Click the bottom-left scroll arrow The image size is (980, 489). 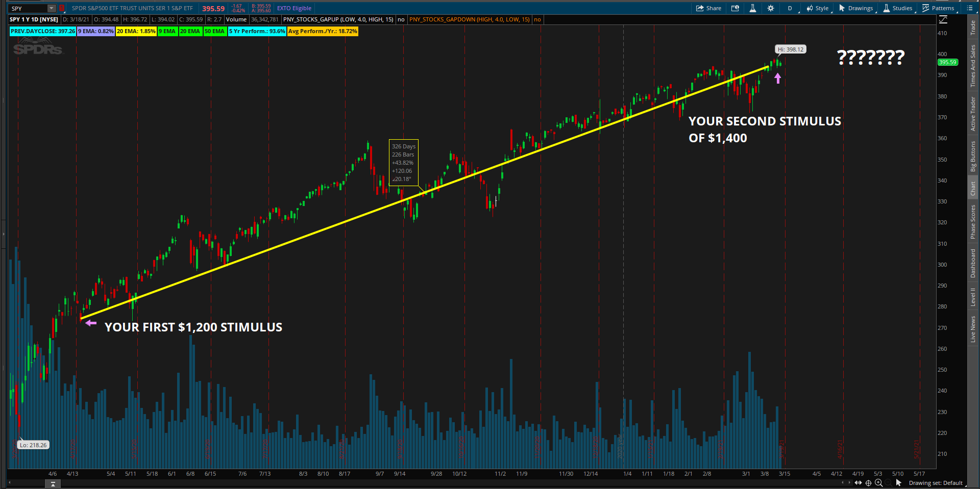9,482
